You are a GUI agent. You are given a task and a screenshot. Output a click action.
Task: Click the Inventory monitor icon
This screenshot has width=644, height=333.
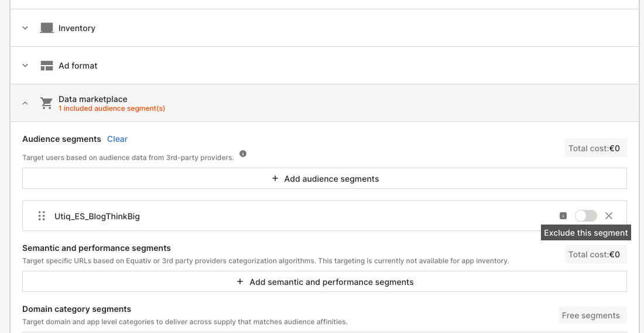pyautogui.click(x=47, y=28)
